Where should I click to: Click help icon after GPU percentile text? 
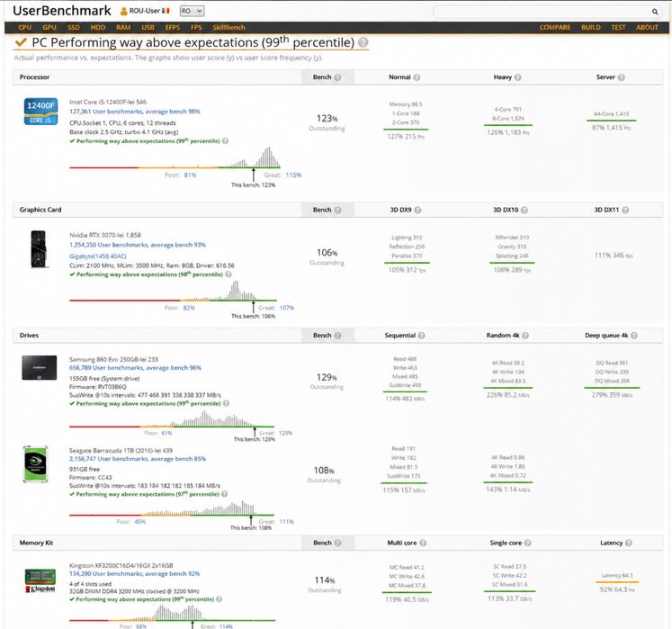(x=228, y=274)
